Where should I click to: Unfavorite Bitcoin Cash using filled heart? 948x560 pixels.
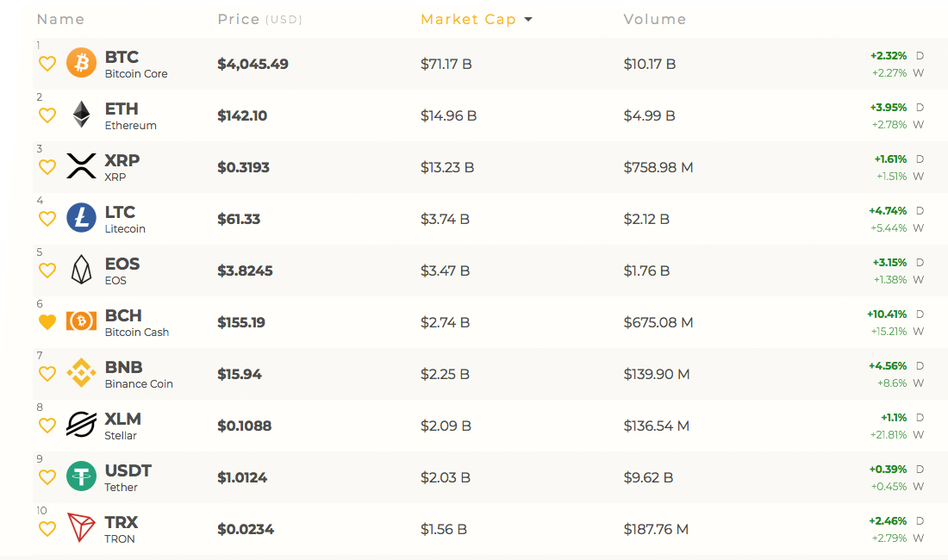coord(47,322)
